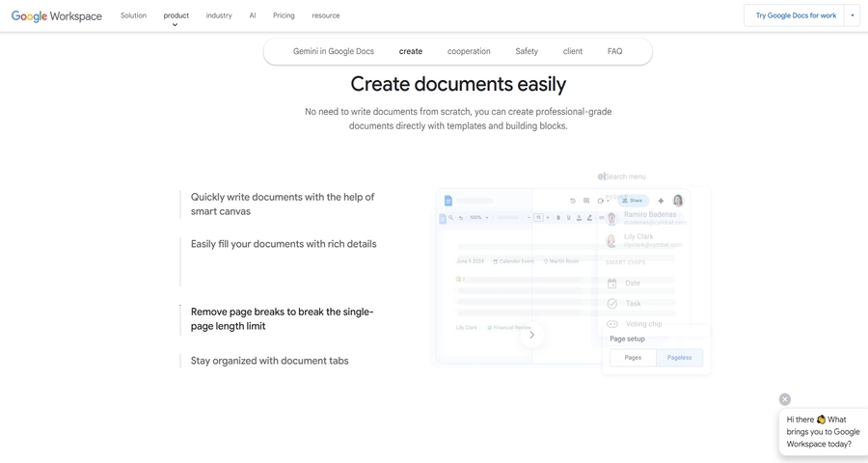Toggle underline formatting in the preview toolbar

tap(568, 218)
